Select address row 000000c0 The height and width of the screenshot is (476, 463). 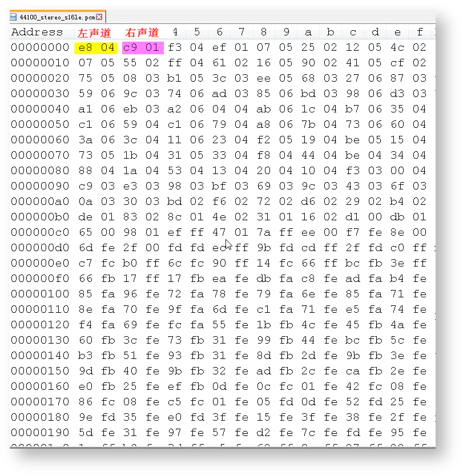click(40, 232)
